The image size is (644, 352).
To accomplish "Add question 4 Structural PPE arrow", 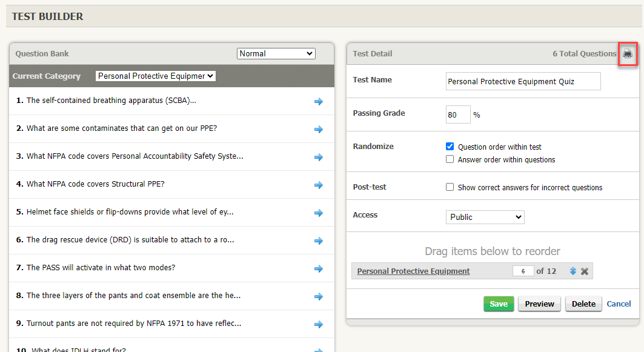I will click(x=319, y=185).
